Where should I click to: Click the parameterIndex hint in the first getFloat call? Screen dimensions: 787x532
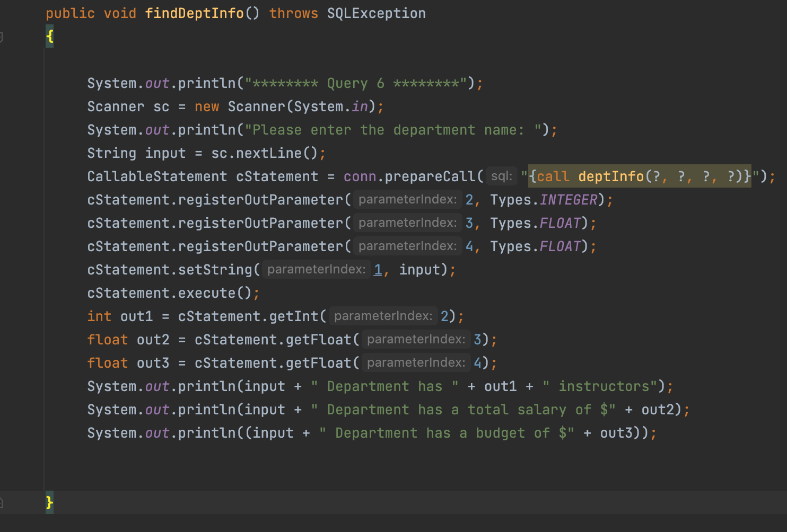click(416, 339)
